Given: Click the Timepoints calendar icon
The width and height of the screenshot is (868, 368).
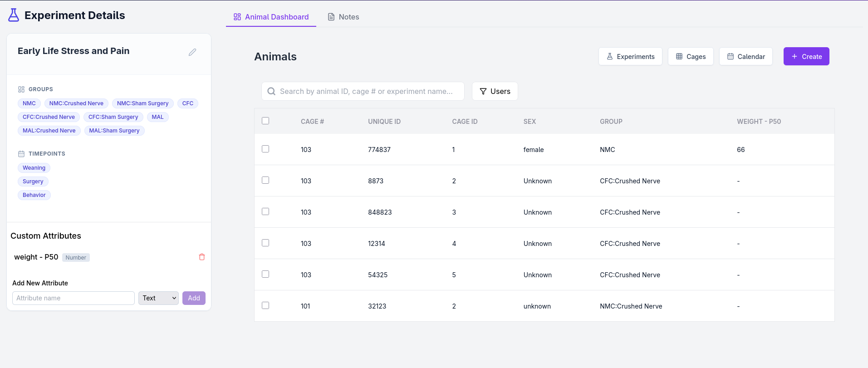Looking at the screenshot, I should pos(21,154).
